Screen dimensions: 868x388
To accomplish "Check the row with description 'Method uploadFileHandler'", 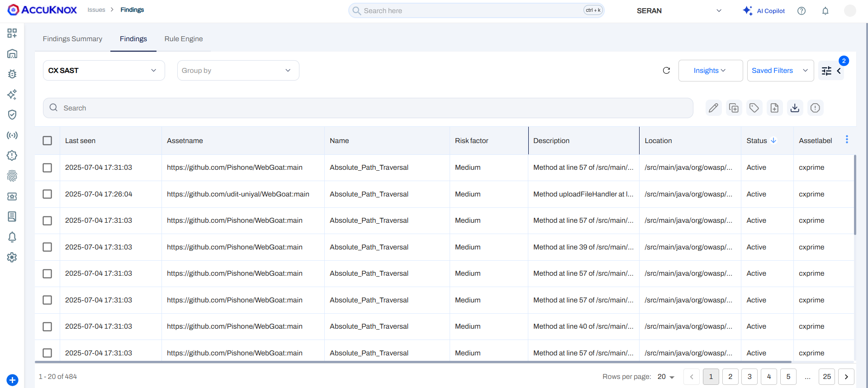I will point(47,194).
